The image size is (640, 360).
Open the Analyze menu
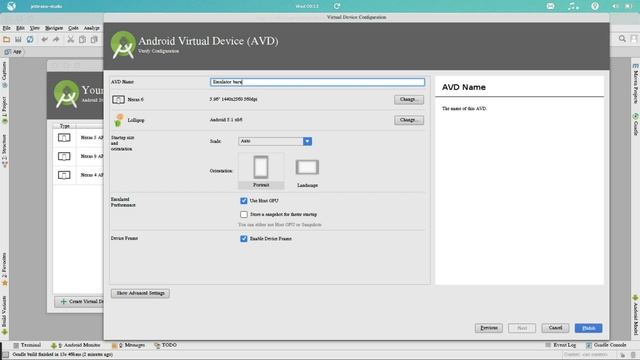coord(91,28)
